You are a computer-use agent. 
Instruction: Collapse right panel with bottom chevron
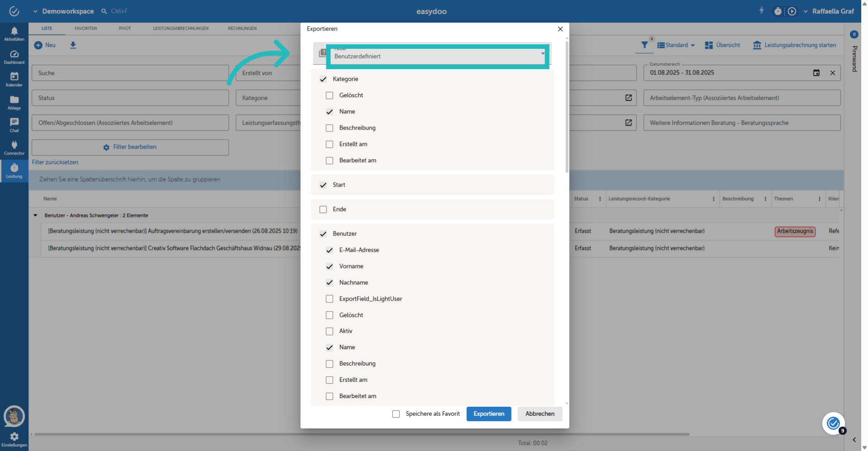854,440
